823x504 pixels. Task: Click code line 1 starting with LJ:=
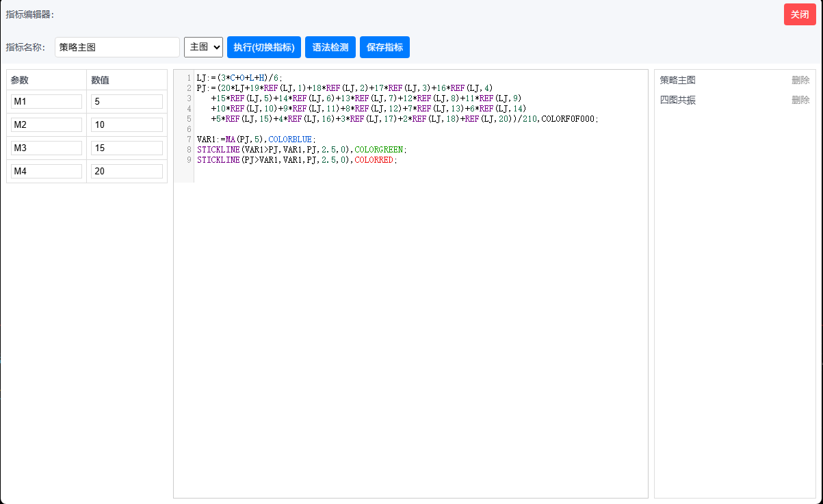pos(239,78)
